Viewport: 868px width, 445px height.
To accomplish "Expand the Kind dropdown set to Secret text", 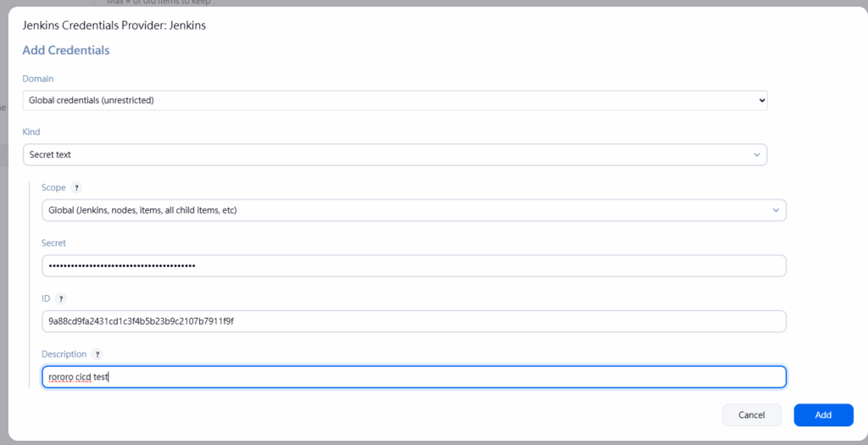I will pyautogui.click(x=395, y=155).
